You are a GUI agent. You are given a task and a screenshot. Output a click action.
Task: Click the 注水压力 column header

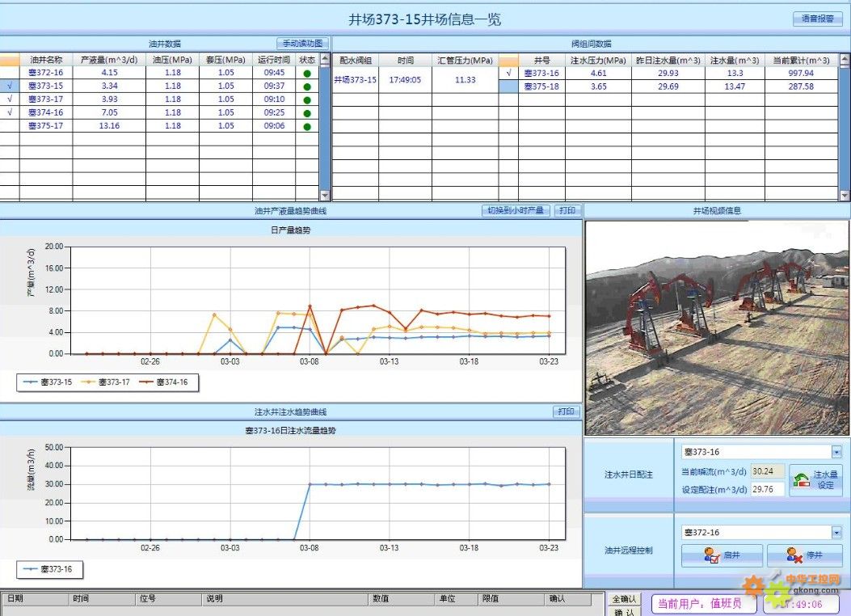point(598,60)
